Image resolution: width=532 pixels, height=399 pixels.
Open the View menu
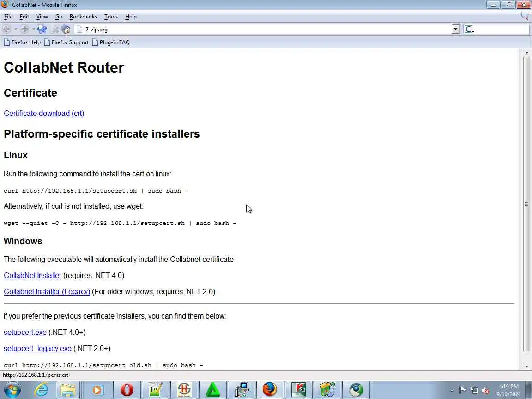[42, 17]
